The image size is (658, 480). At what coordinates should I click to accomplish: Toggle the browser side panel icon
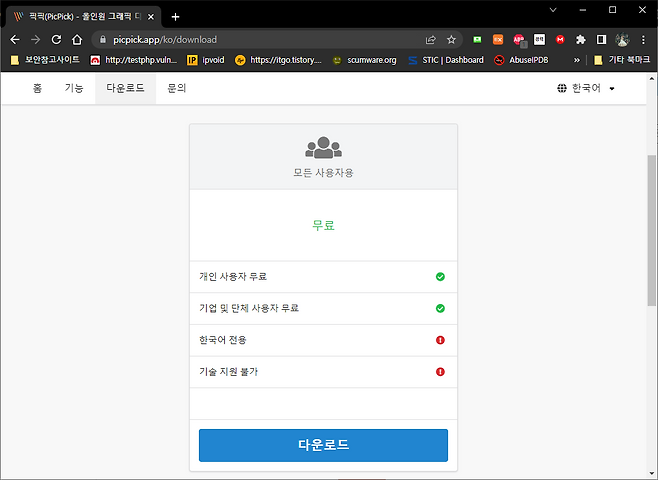601,39
